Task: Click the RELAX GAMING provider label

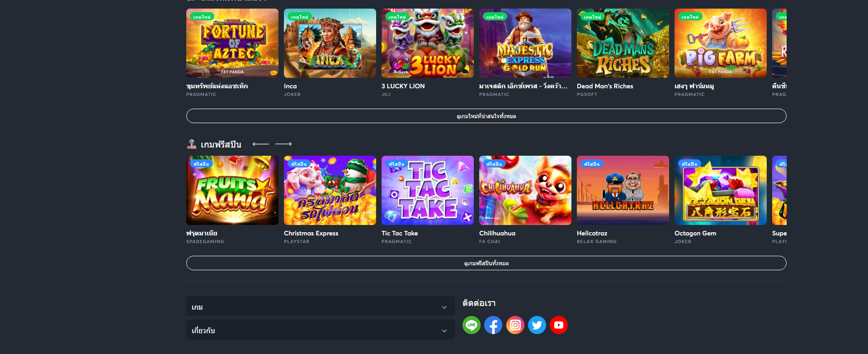Action: [597, 242]
